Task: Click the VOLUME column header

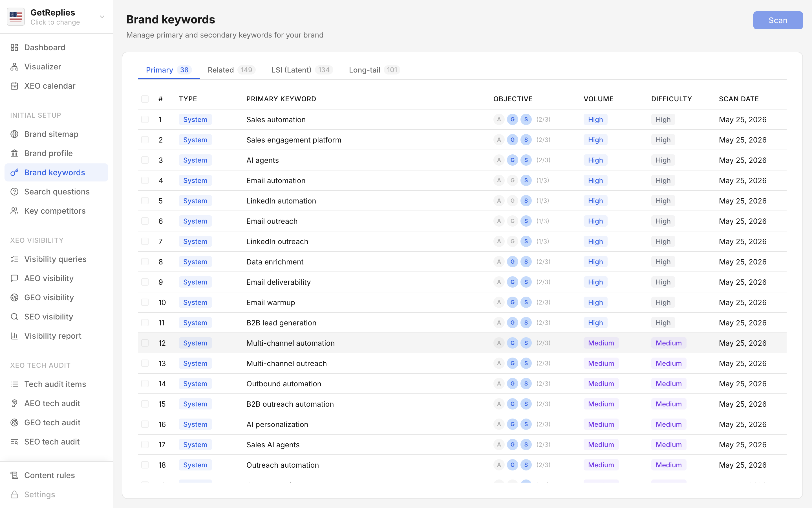Action: 598,99
